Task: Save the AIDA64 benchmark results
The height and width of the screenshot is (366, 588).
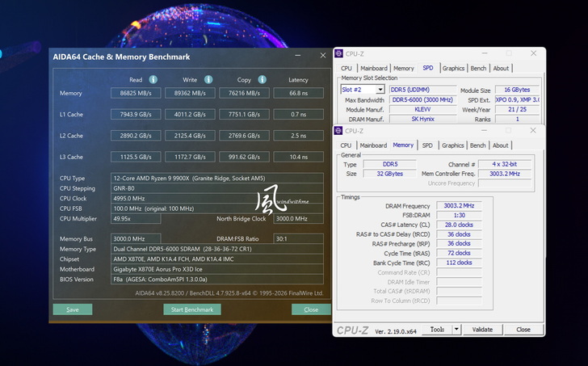Action: (x=73, y=309)
